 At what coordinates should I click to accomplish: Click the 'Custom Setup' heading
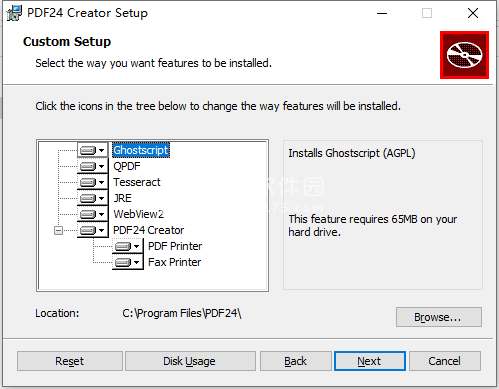pyautogui.click(x=67, y=42)
